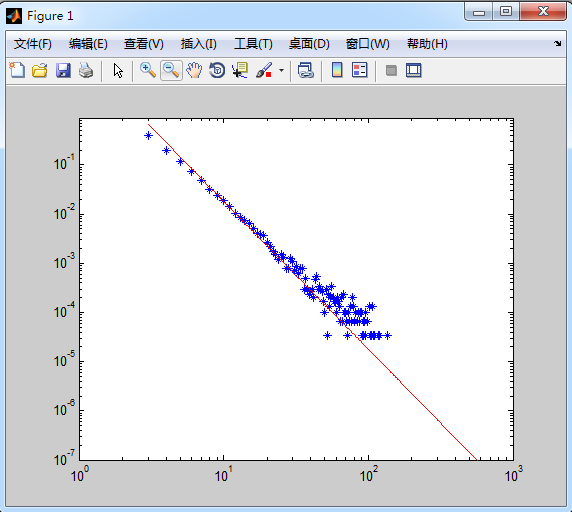Insert a colorbar using the toolbar icon
Viewport: 572px width, 512px height.
tap(337, 70)
